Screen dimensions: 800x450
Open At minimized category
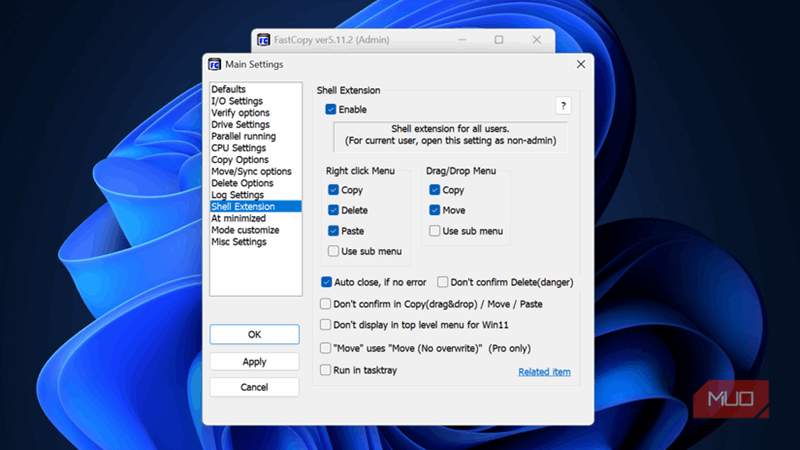coord(256,218)
